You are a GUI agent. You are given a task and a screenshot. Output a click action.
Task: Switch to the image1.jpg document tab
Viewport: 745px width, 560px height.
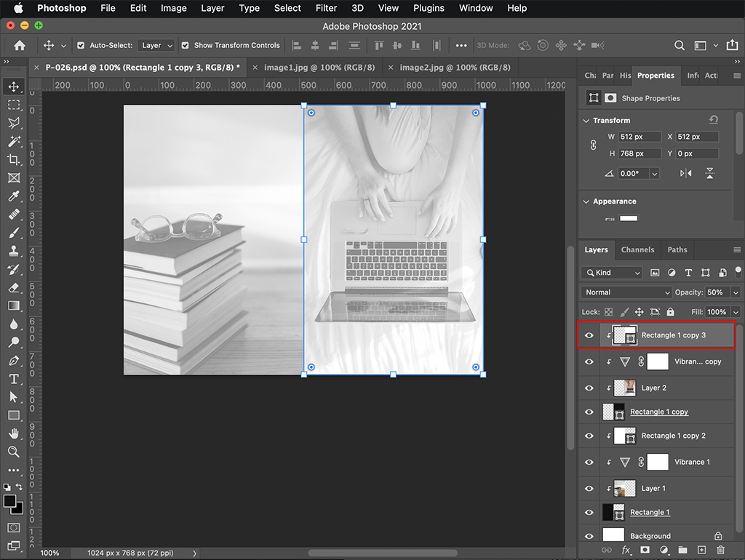coord(319,68)
